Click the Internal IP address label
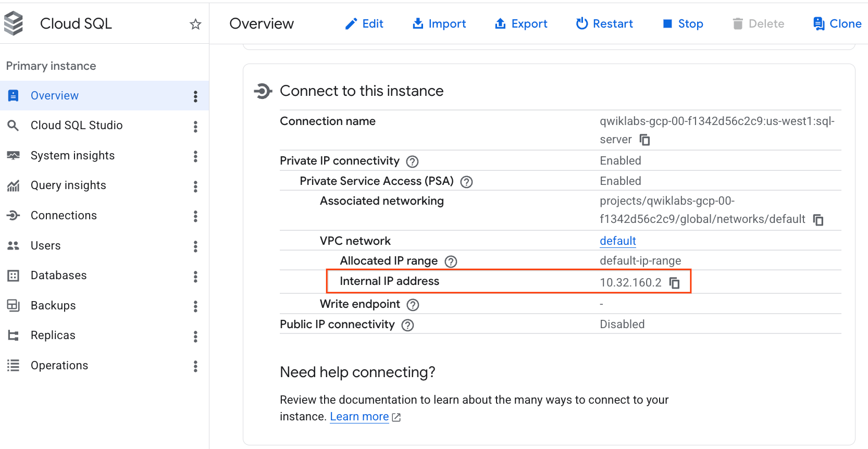 tap(389, 281)
